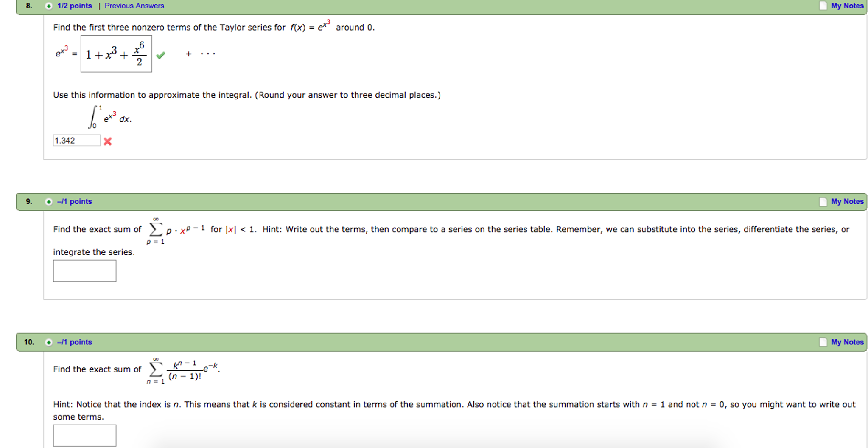Click the My Notes icon for question 10
This screenshot has width=868, height=448.
pos(822,342)
